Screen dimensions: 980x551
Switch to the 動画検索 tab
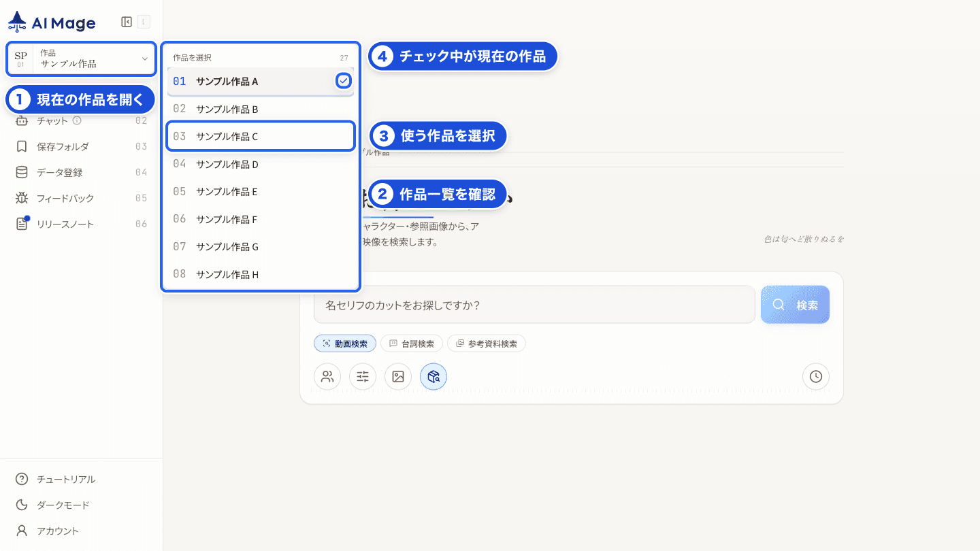tap(345, 344)
